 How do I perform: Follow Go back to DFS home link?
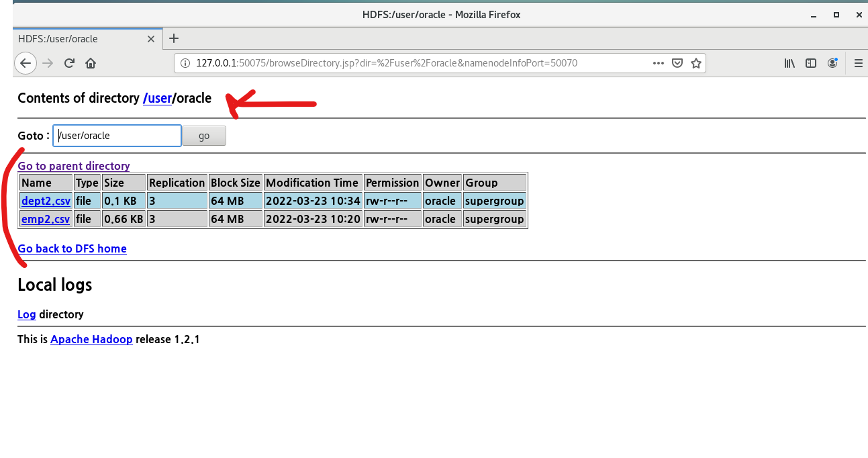(x=72, y=248)
